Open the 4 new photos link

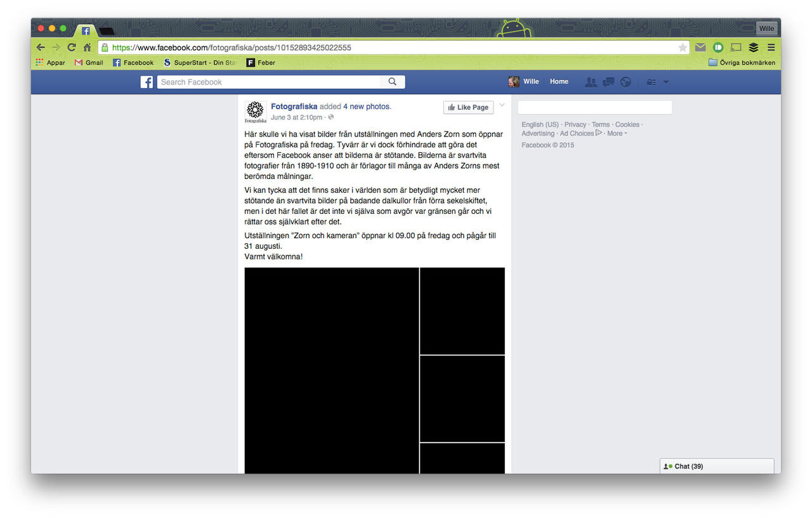367,107
